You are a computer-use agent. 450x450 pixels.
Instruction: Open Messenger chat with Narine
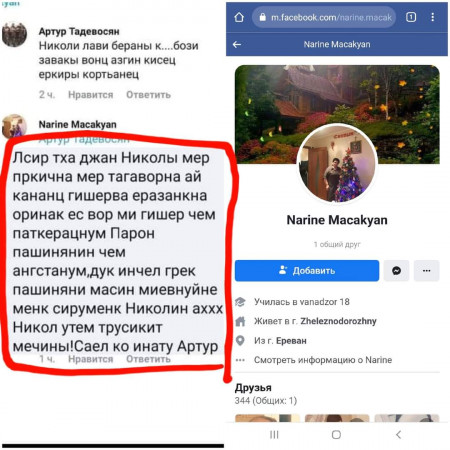396,271
